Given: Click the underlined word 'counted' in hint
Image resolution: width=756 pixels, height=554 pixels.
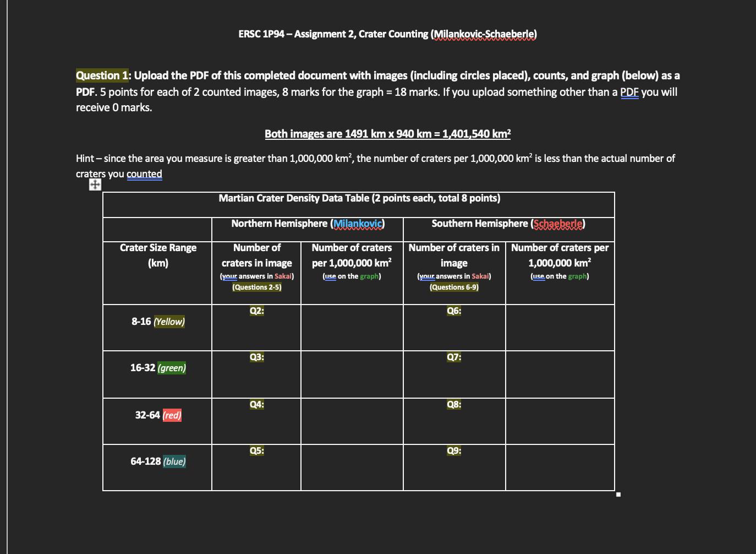Looking at the screenshot, I should point(144,174).
